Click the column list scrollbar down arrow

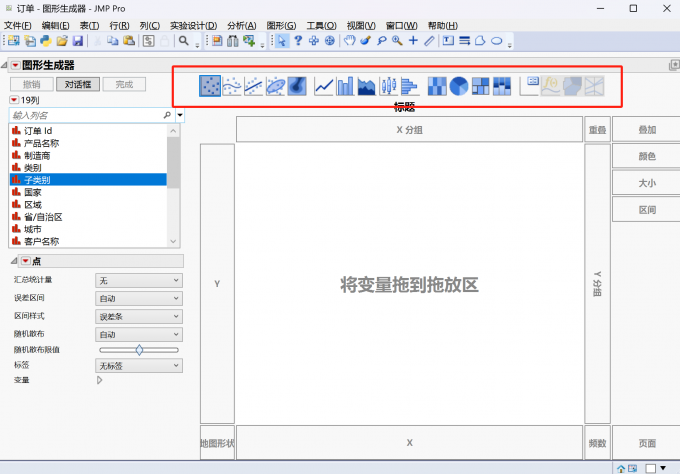tap(173, 242)
